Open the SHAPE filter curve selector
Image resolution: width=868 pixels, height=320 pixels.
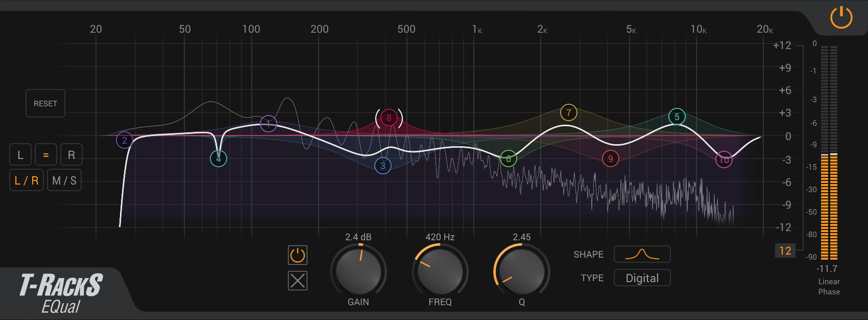pyautogui.click(x=642, y=254)
